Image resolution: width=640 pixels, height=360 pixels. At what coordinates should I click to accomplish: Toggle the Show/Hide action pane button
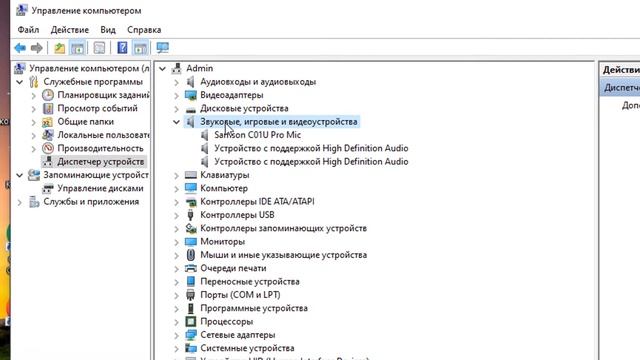pos(140,48)
